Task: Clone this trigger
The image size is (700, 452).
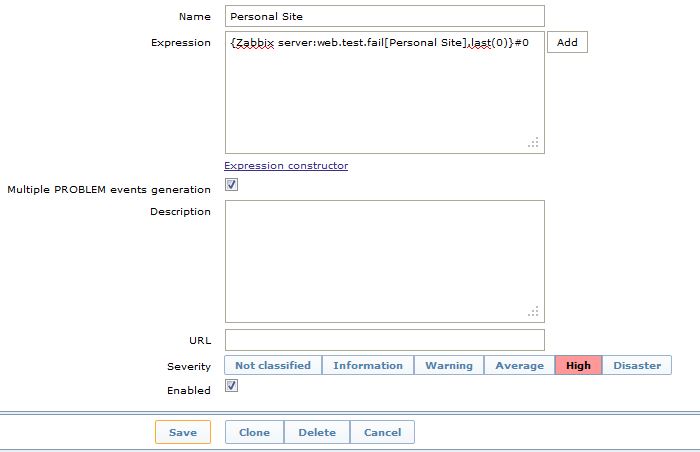Action: [255, 432]
